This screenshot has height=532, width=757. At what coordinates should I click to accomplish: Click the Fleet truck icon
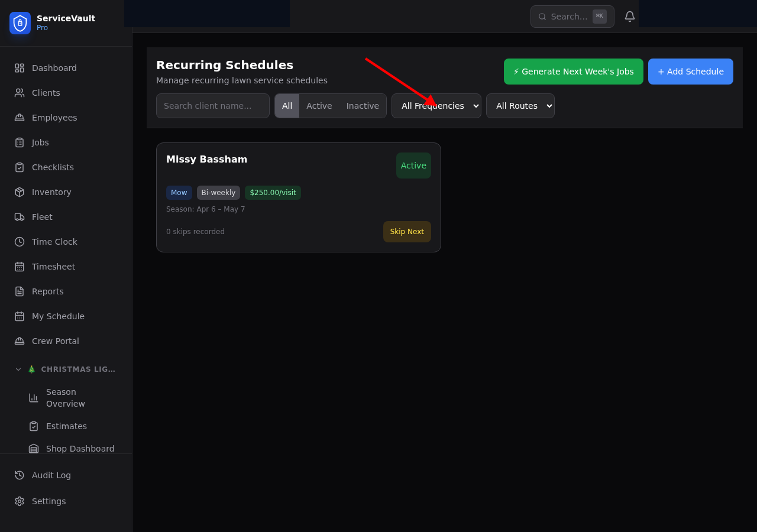[19, 216]
